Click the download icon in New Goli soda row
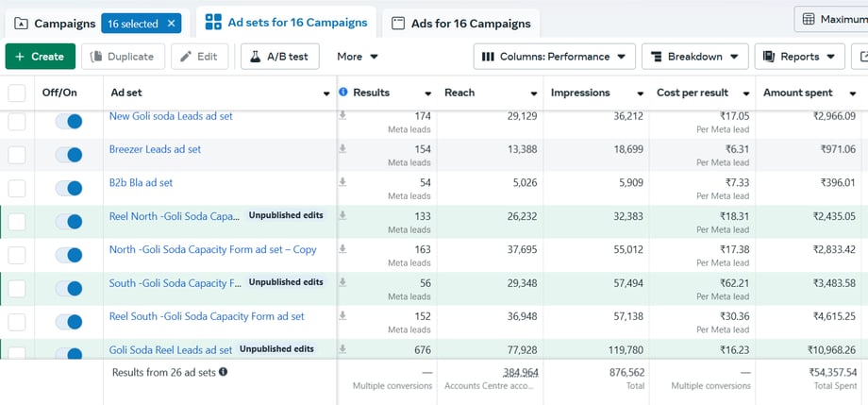This screenshot has height=405, width=868. pyautogui.click(x=342, y=116)
